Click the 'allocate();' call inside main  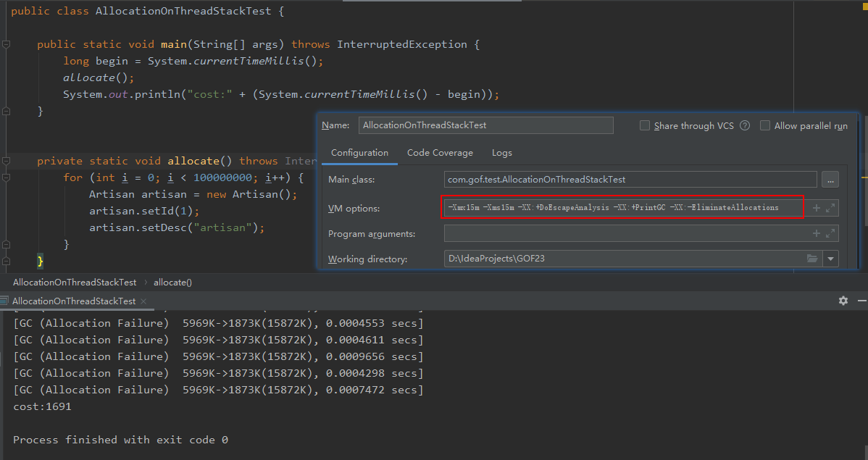click(99, 78)
